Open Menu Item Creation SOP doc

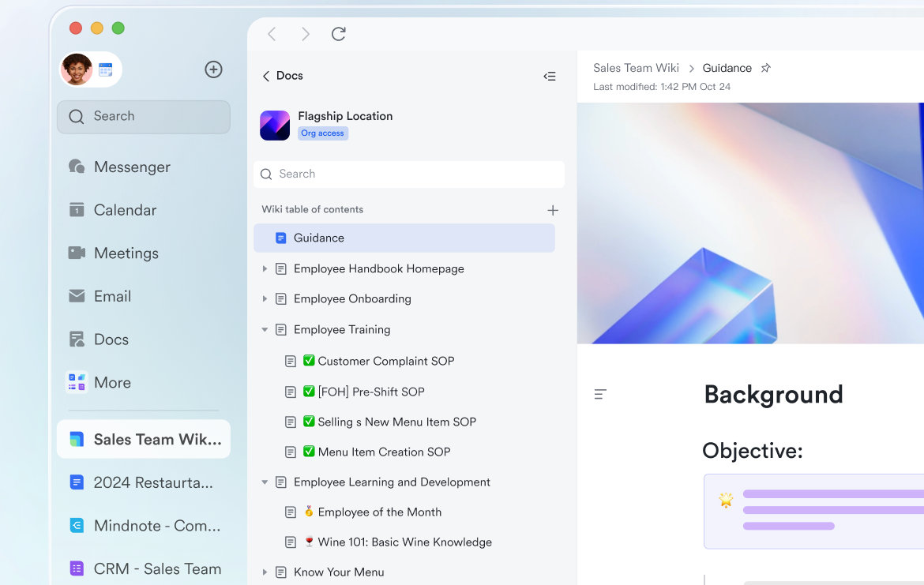pyautogui.click(x=384, y=452)
